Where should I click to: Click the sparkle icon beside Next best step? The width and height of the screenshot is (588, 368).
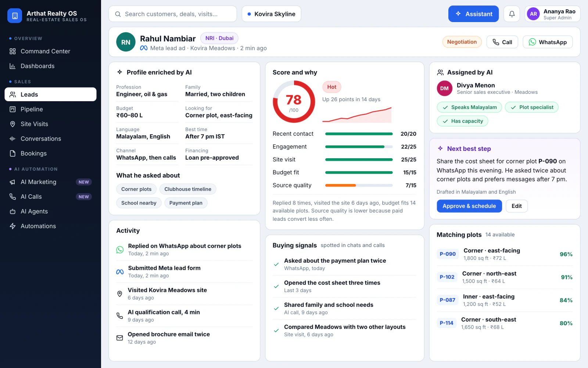coord(440,148)
